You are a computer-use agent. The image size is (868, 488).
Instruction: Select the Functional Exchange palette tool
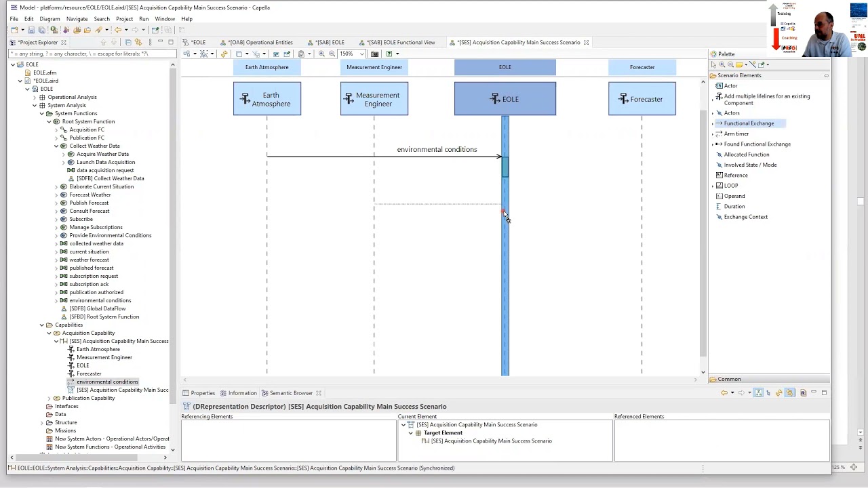[x=748, y=123]
